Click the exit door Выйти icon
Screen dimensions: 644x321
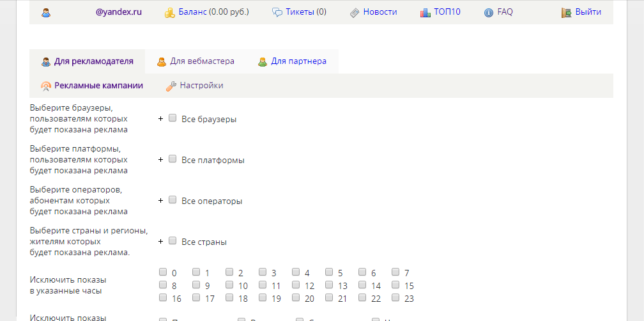567,13
